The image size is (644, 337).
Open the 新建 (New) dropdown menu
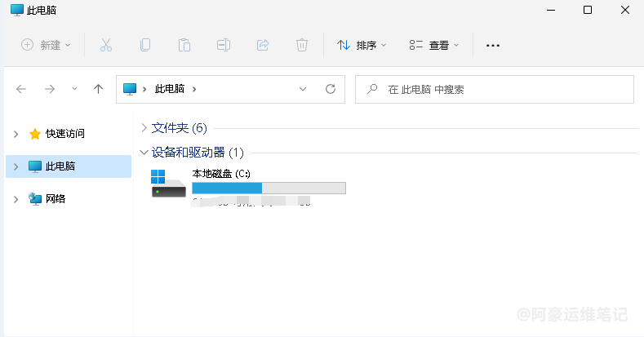point(46,46)
